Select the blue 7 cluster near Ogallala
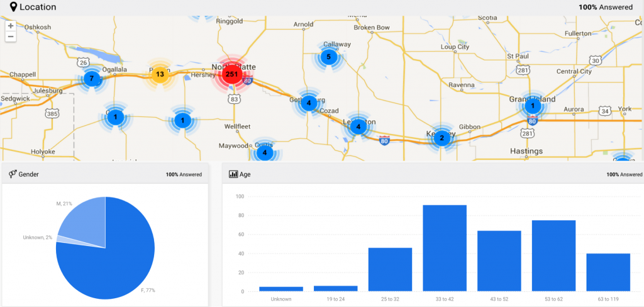The height and width of the screenshot is (307, 644). tap(92, 79)
